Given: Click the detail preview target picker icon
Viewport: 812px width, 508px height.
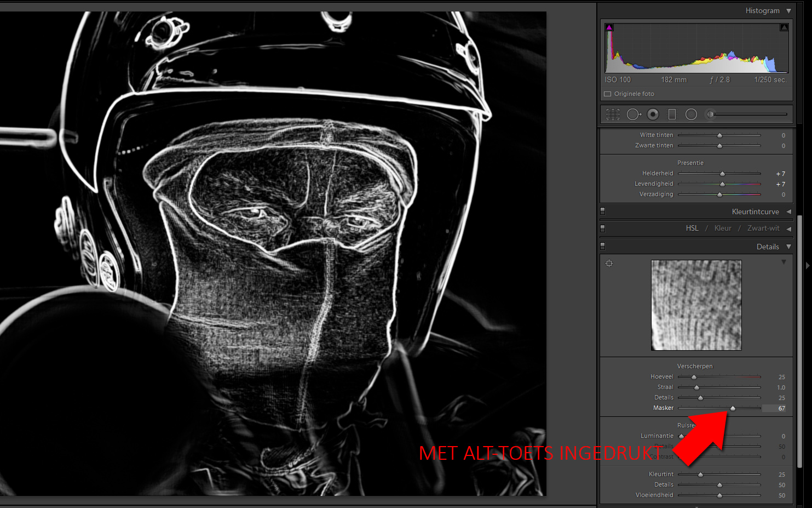Looking at the screenshot, I should pyautogui.click(x=609, y=264).
